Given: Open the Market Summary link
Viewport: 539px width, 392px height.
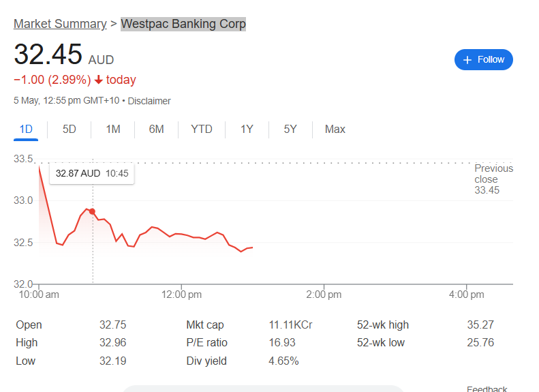Looking at the screenshot, I should tap(60, 24).
